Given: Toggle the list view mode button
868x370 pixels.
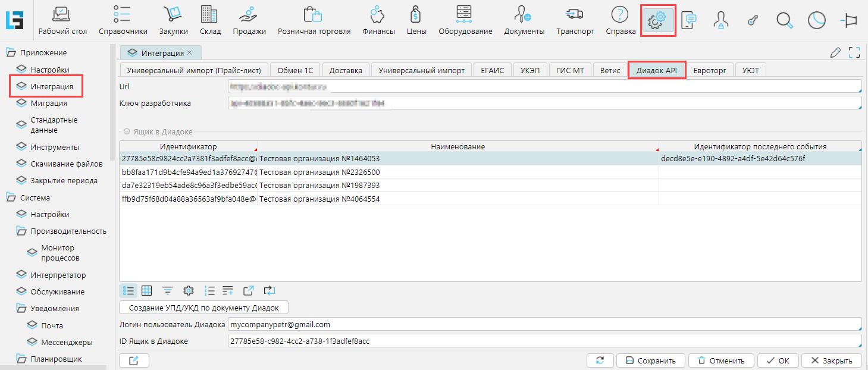Looking at the screenshot, I should [x=129, y=291].
